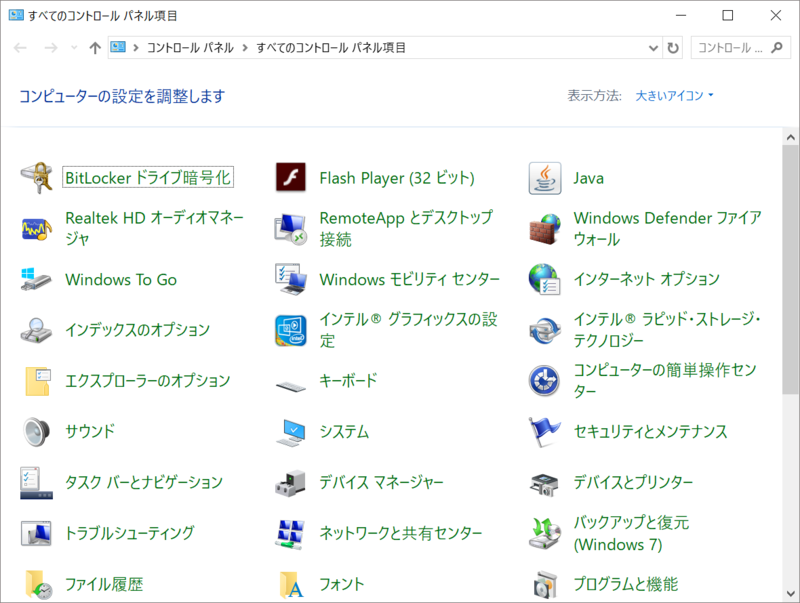Click the Flash Player red icon
The width and height of the screenshot is (800, 603).
pyautogui.click(x=291, y=178)
